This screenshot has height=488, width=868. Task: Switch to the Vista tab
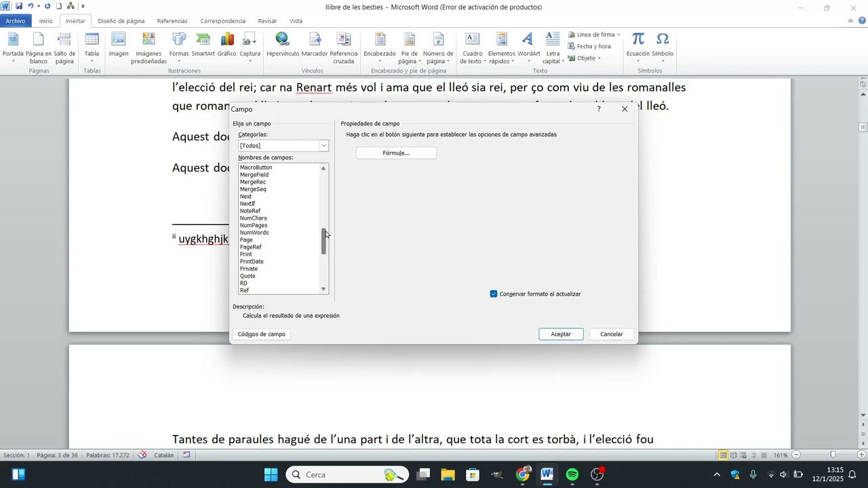click(296, 21)
